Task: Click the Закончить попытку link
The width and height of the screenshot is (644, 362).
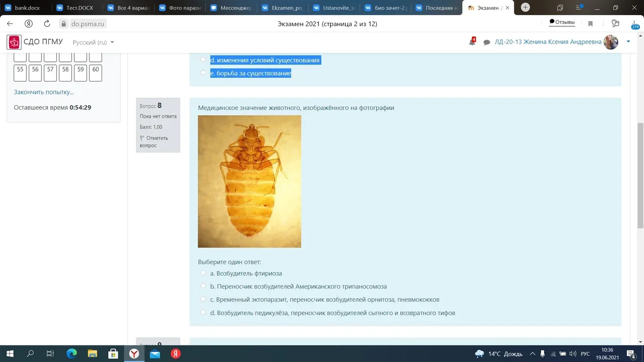Action: click(x=44, y=92)
